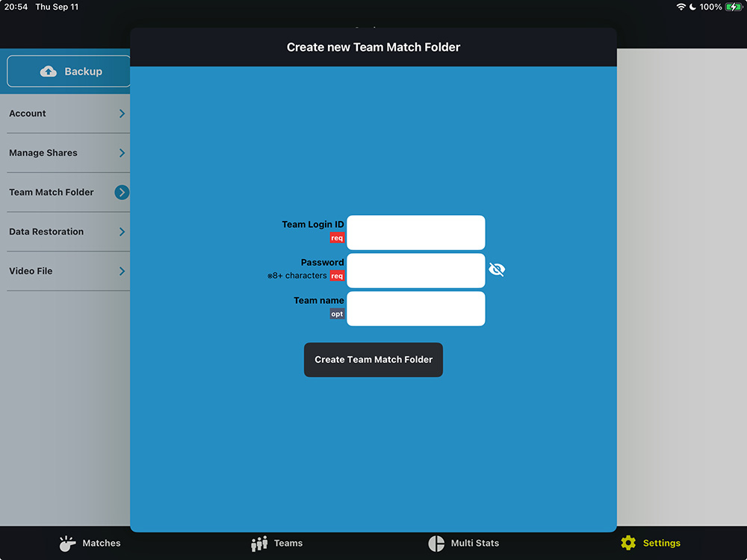Viewport: 747px width, 560px height.
Task: Toggle password visibility eye icon
Action: click(497, 270)
